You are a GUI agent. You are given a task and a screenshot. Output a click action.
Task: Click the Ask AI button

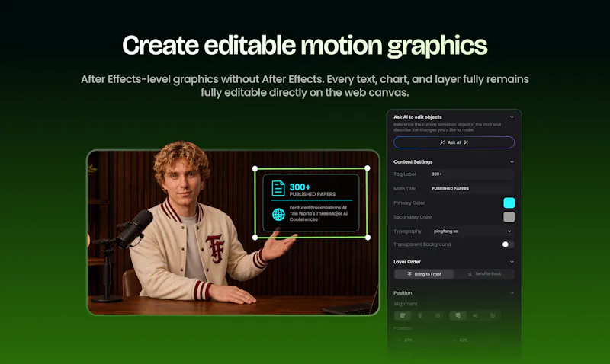[454, 142]
